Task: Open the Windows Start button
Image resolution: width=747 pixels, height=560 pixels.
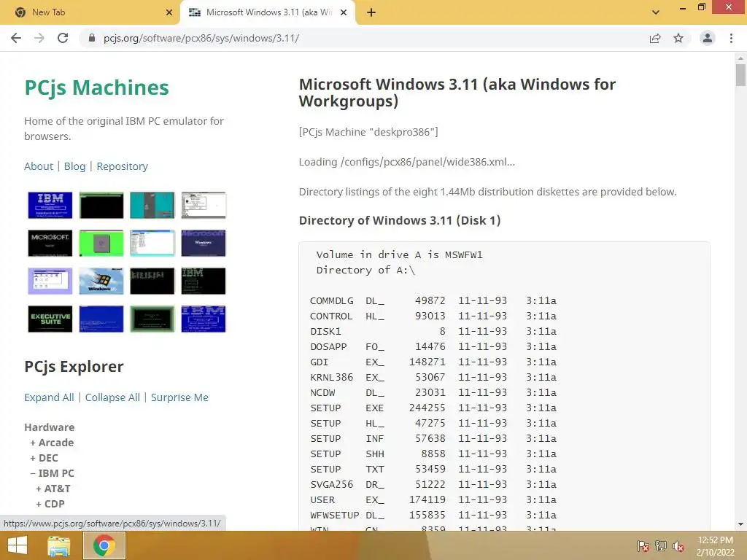Action: [x=18, y=545]
